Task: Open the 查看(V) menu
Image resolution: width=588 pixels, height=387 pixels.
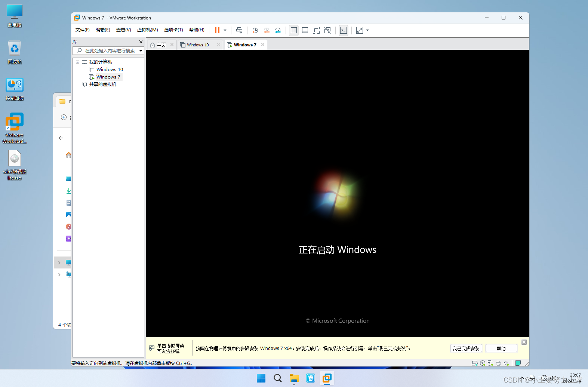Action: (x=124, y=30)
